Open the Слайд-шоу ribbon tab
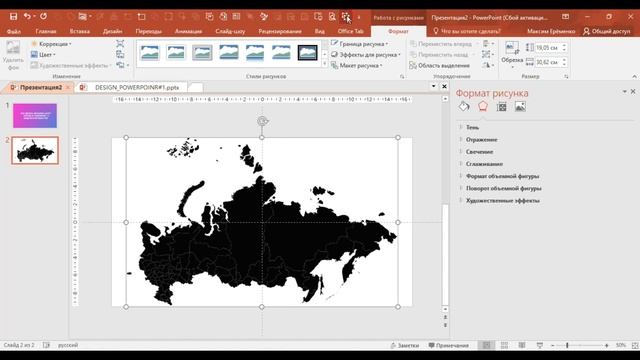The image size is (640, 360). (x=230, y=31)
